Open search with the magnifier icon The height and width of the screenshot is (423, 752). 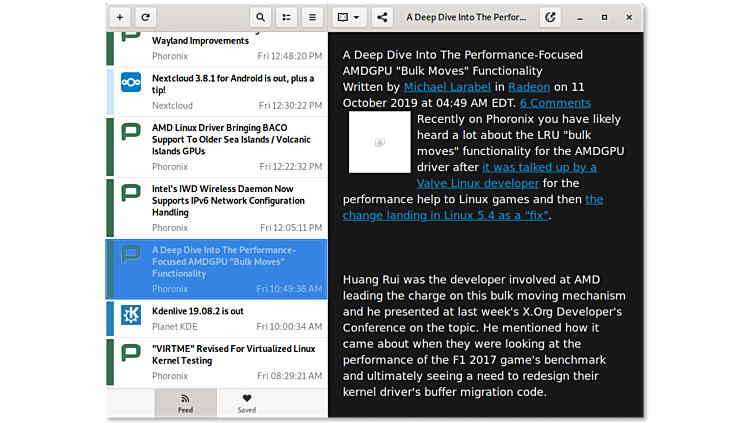coord(261,17)
